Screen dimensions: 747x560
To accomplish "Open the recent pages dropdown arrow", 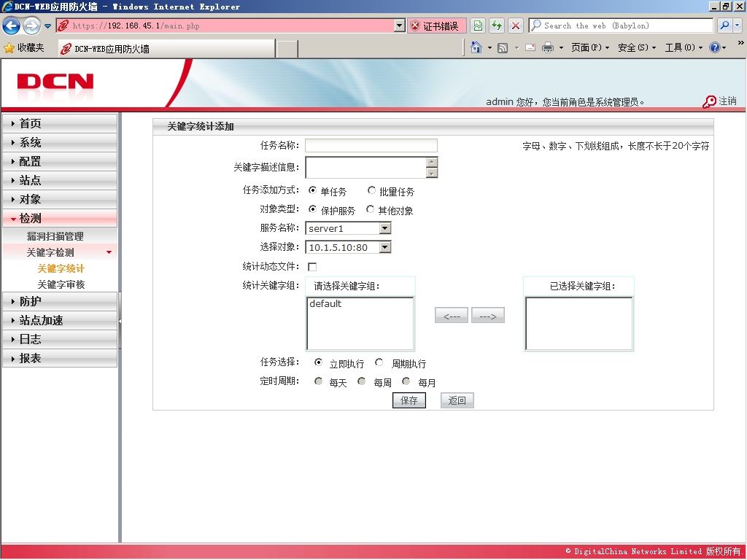I will click(47, 26).
